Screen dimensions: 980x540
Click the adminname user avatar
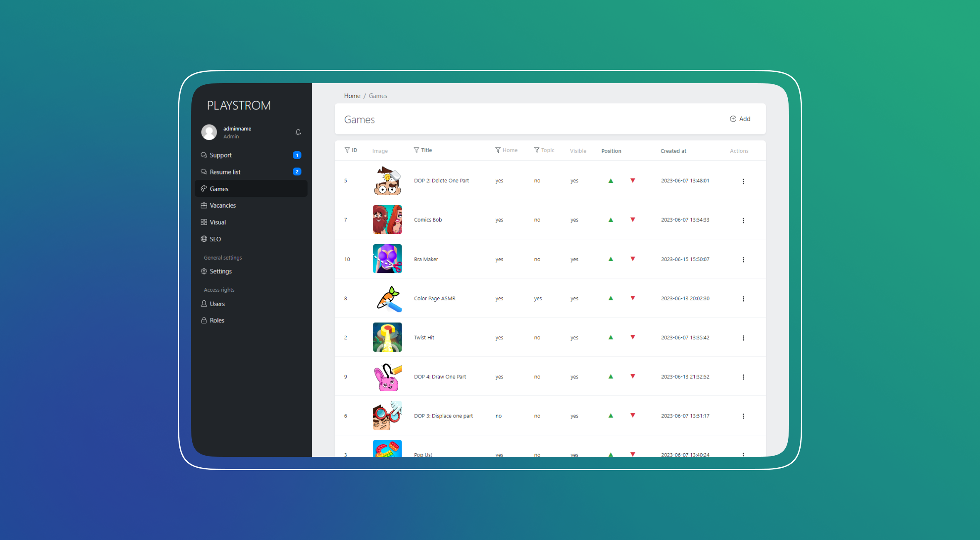coord(209,132)
